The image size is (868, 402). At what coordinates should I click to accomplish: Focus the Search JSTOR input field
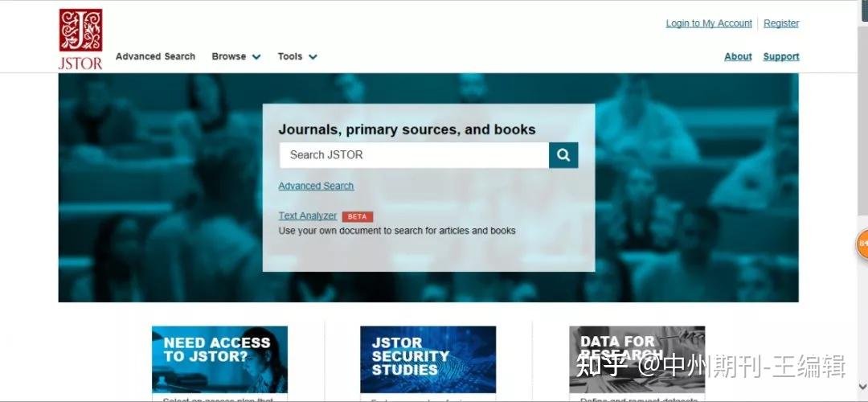coord(414,155)
